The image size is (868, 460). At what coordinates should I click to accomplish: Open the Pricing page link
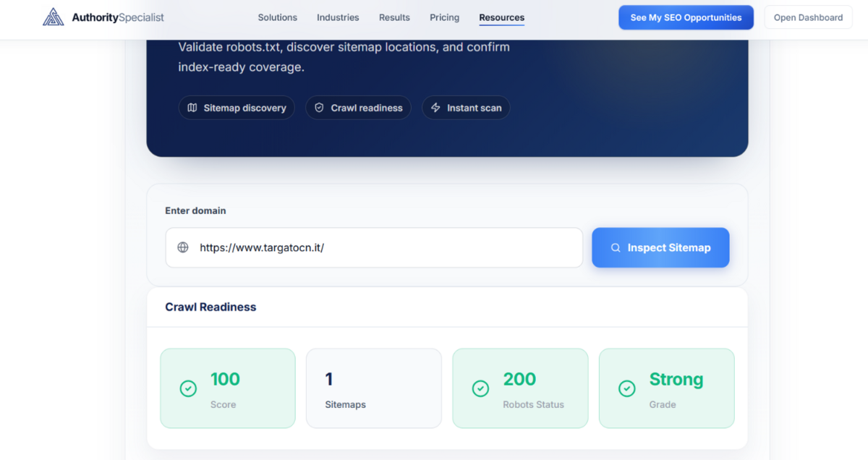coord(444,17)
